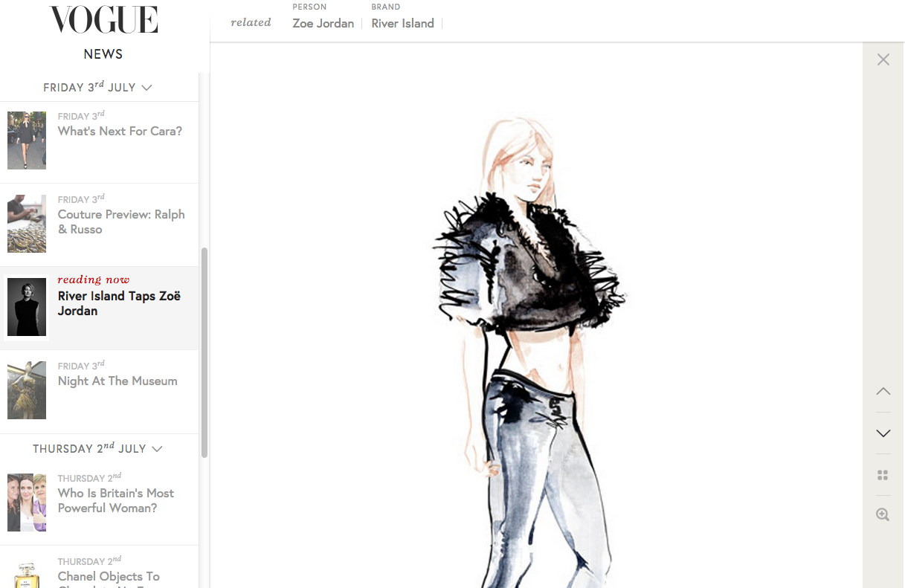Open Couture Preview: Ralph & Russo article
The width and height of the screenshot is (905, 588).
coord(121,222)
